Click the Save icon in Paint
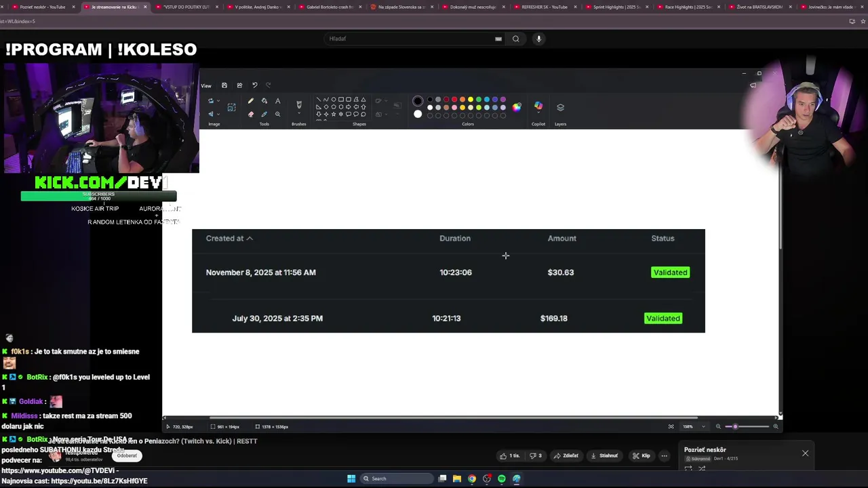This screenshot has width=868, height=488. point(224,85)
